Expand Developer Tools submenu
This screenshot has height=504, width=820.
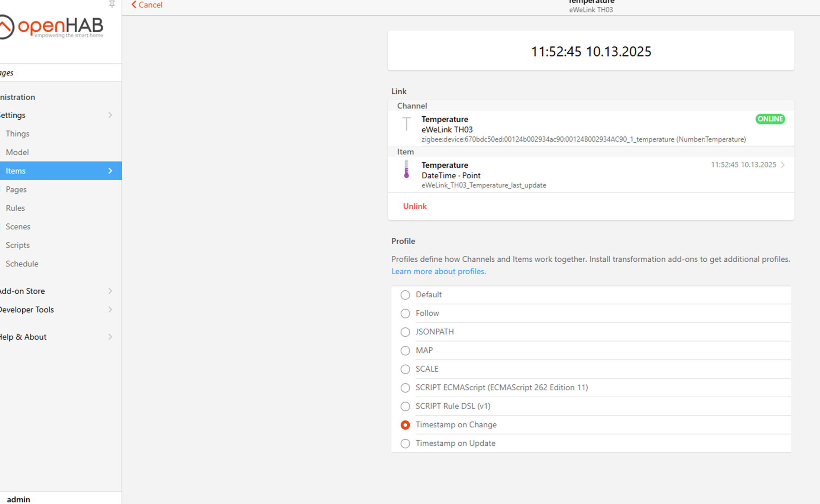(110, 310)
